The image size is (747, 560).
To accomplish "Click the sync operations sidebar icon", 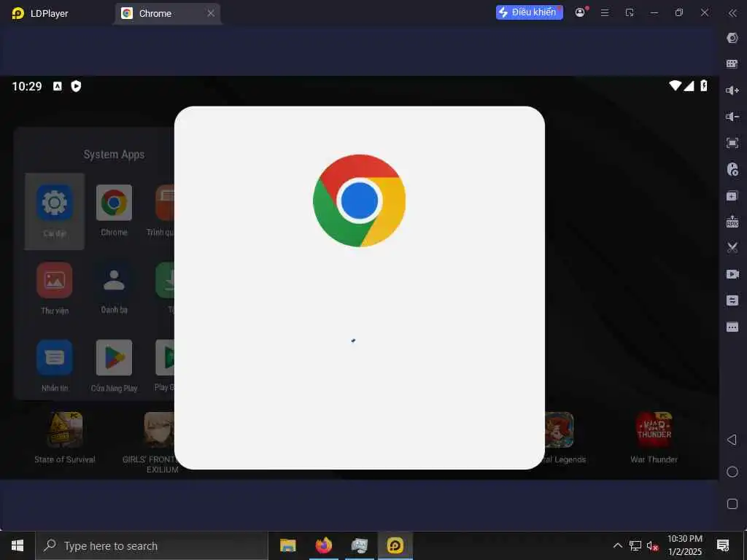I will pos(732,300).
